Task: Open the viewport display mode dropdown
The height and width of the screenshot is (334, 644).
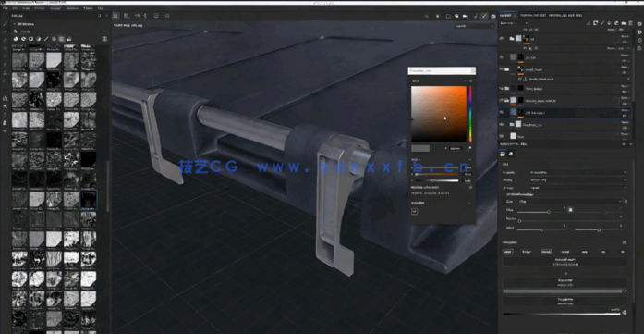Action: coord(474,26)
